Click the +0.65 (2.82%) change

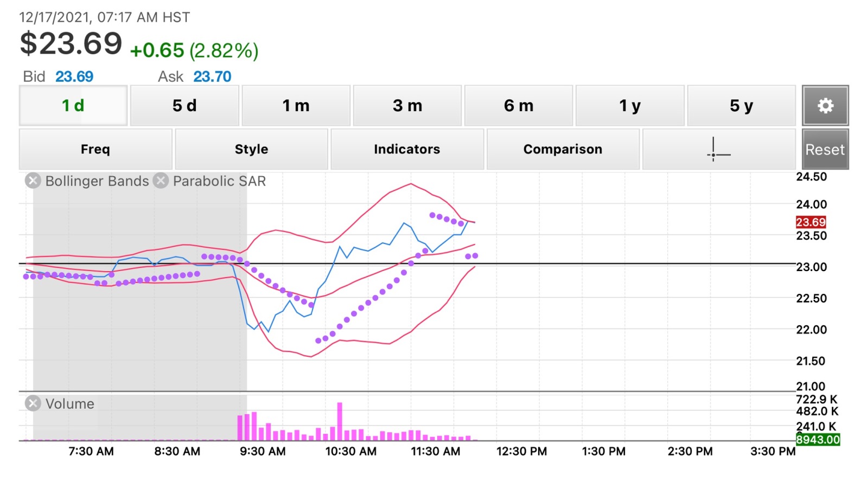pos(194,50)
